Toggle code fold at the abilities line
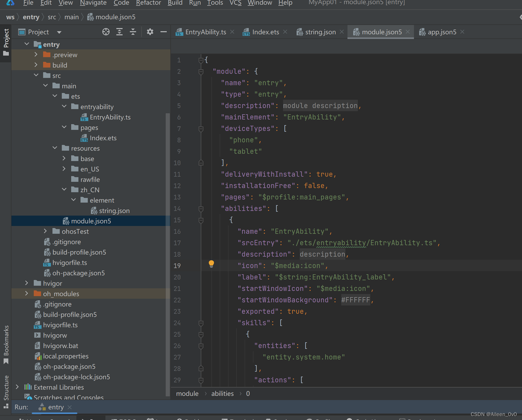522x420 pixels. click(201, 209)
